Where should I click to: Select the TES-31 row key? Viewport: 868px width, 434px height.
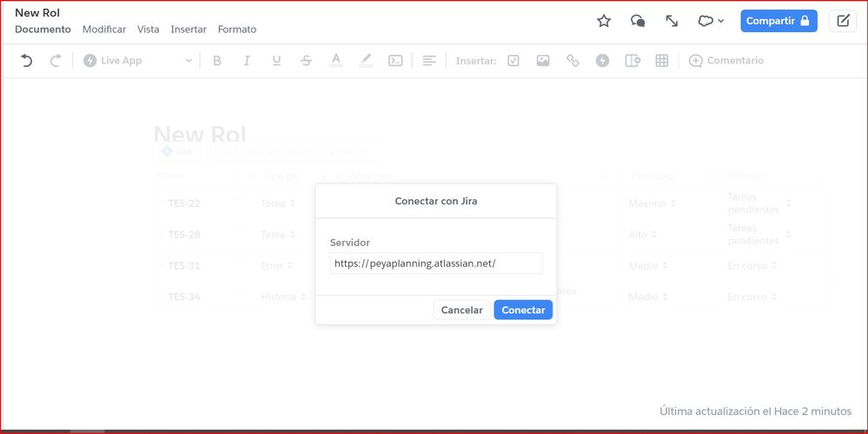[x=184, y=265]
